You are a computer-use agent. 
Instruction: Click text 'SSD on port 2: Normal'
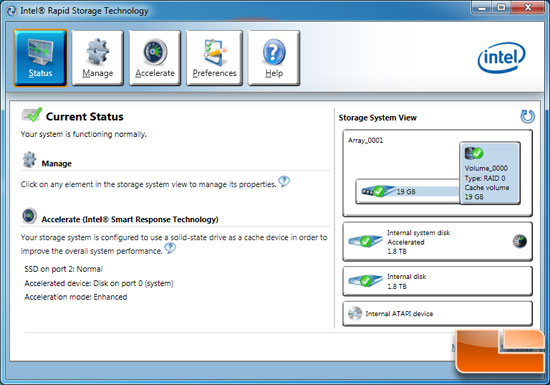pos(63,269)
